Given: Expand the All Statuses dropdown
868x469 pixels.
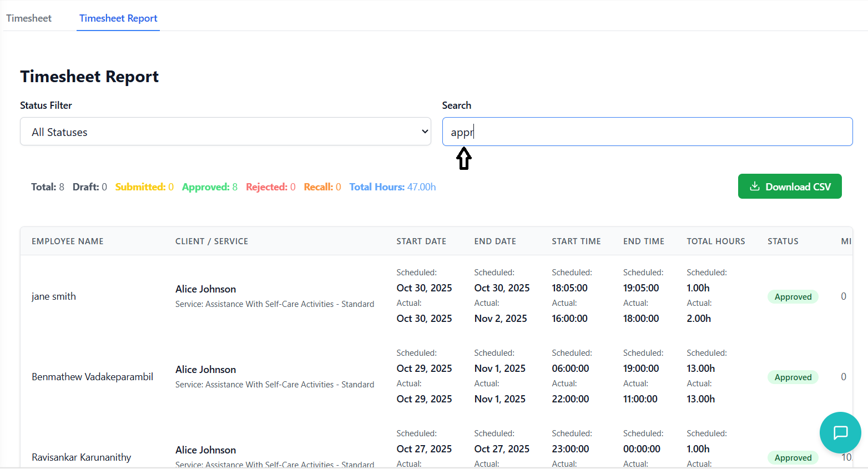Looking at the screenshot, I should tap(225, 132).
